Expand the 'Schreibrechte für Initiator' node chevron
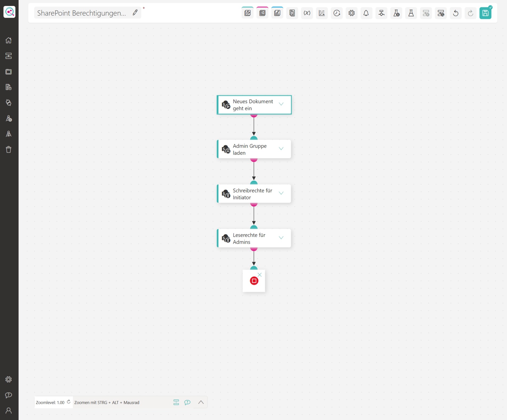 pos(281,193)
